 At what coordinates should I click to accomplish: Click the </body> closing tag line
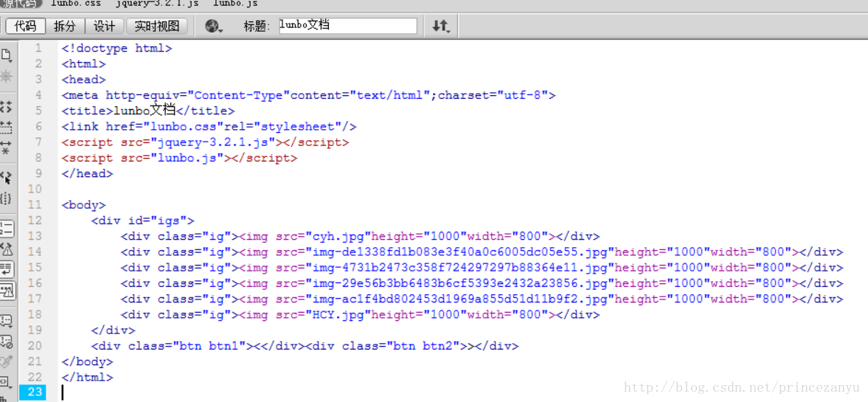click(x=87, y=361)
